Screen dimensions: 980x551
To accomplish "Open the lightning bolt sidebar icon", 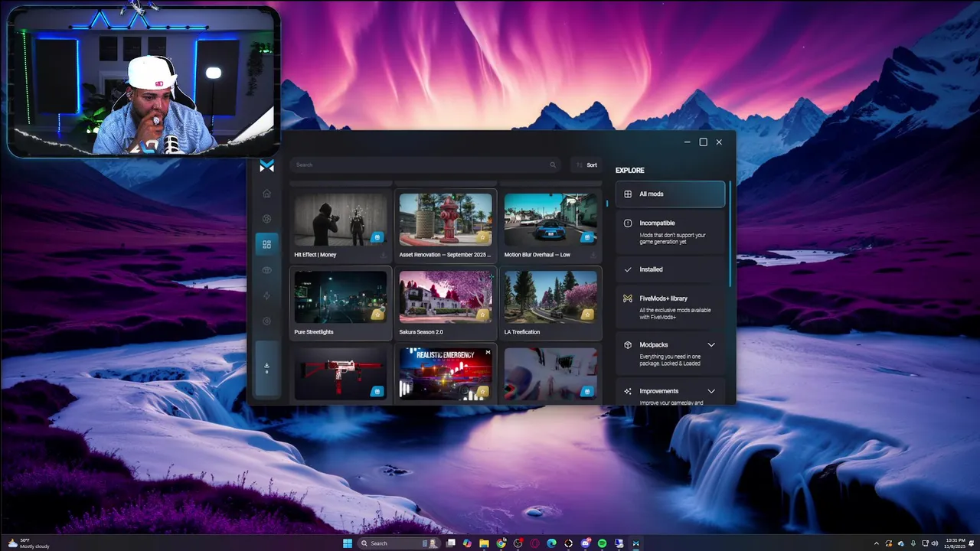I will pos(266,295).
